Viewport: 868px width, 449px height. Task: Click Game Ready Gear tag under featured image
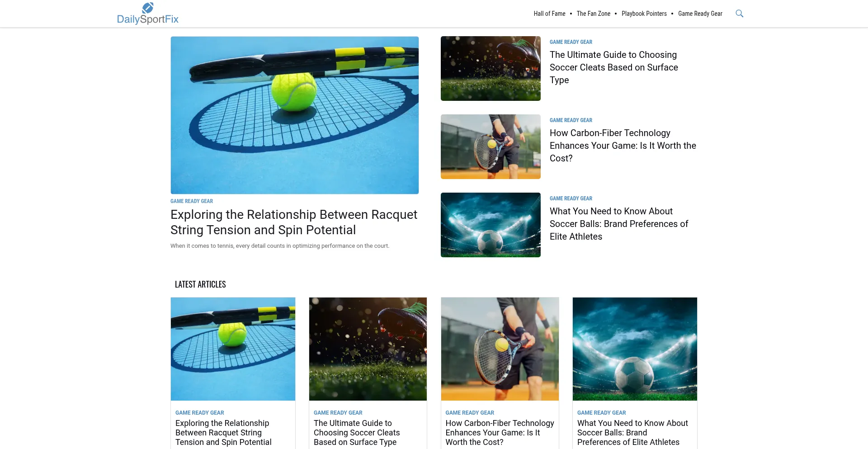click(x=192, y=201)
